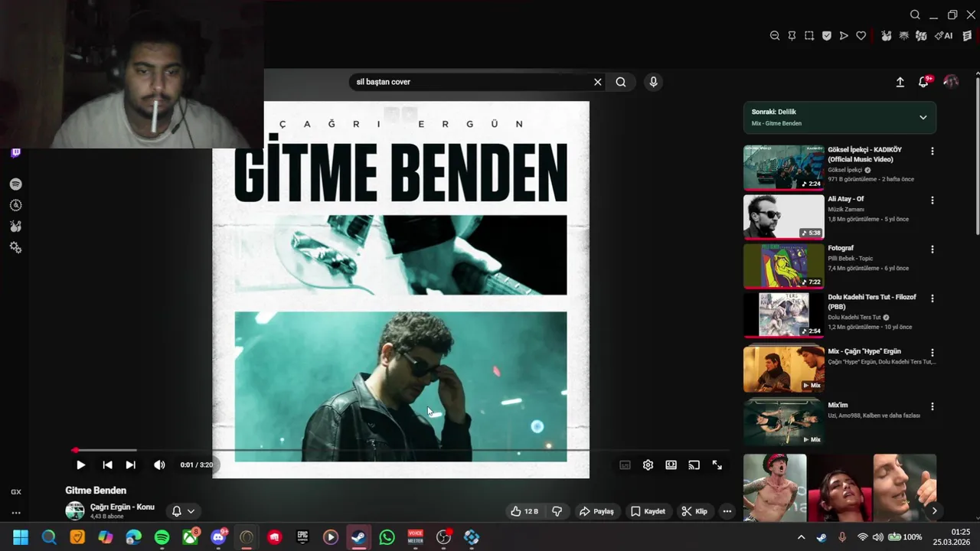This screenshot has width=980, height=551.
Task: Clear the search box text
Action: [x=598, y=82]
